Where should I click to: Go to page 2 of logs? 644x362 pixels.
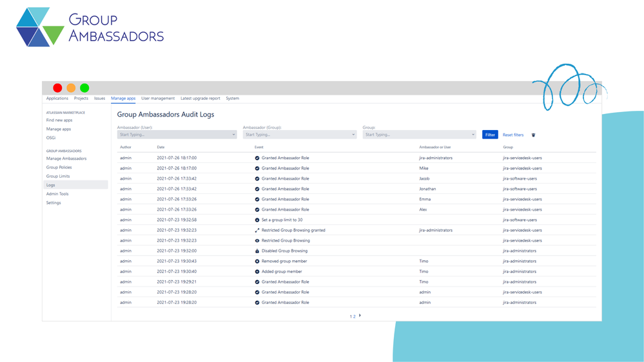(x=354, y=316)
